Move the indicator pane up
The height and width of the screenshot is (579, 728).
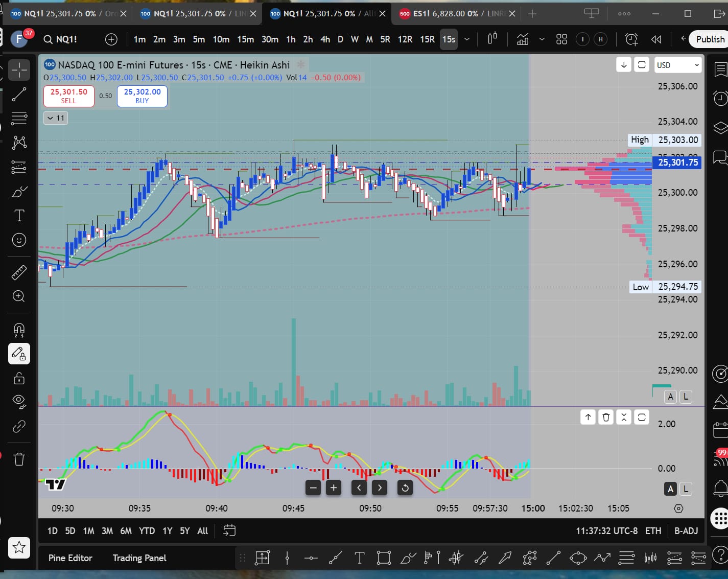coord(588,418)
